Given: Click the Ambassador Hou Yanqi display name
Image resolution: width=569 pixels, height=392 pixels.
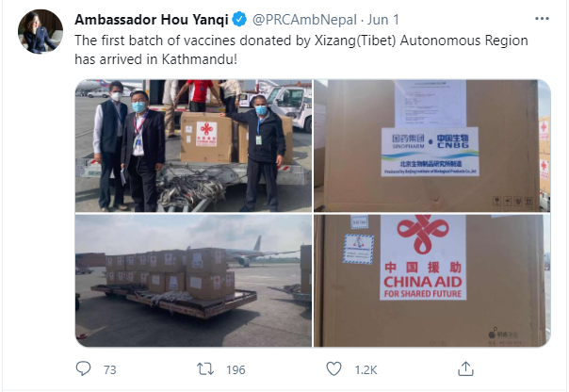Looking at the screenshot, I should tap(152, 20).
